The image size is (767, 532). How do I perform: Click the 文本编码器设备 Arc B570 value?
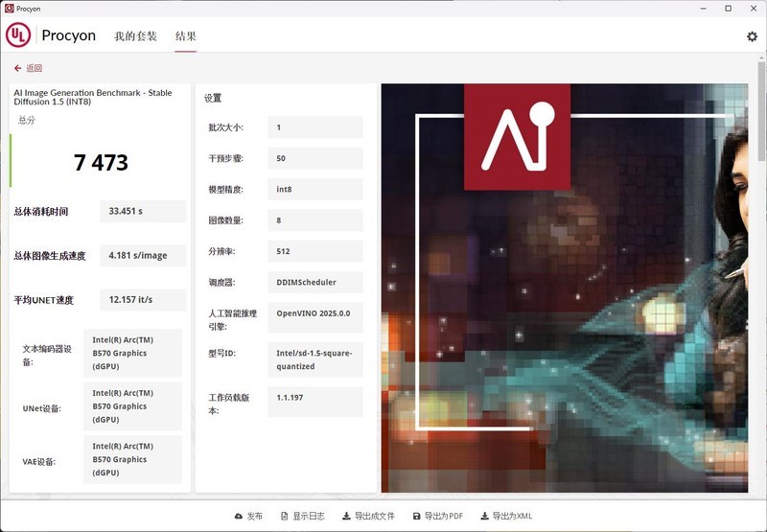(132, 353)
